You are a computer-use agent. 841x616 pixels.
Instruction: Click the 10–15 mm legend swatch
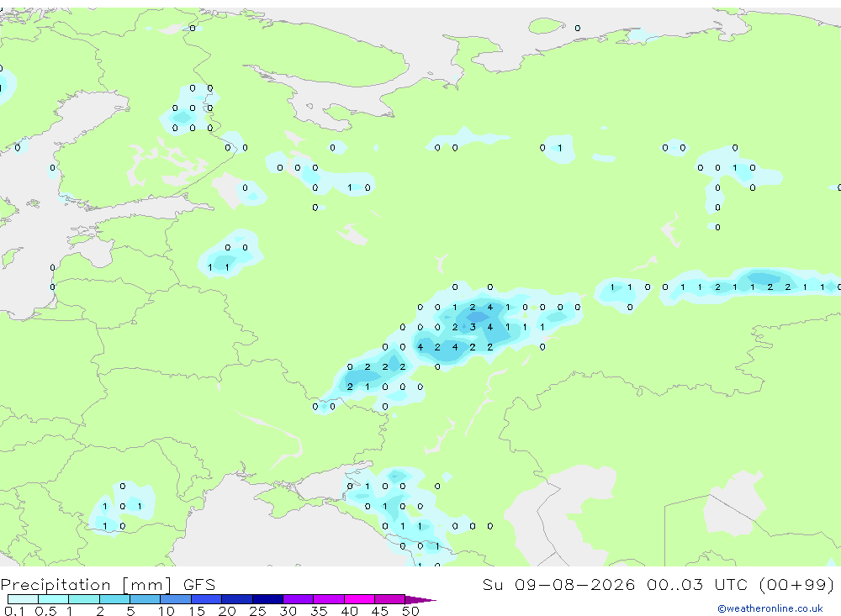[x=176, y=599]
